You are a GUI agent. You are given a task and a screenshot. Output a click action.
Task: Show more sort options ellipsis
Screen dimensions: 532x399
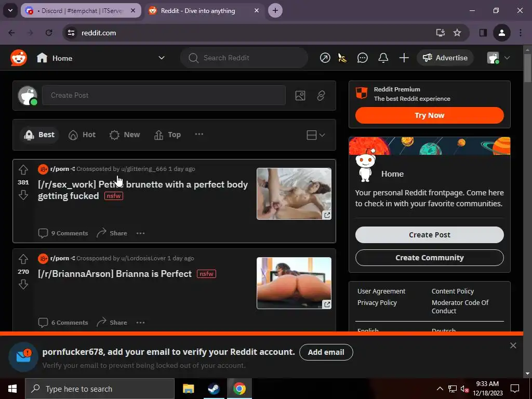point(199,135)
